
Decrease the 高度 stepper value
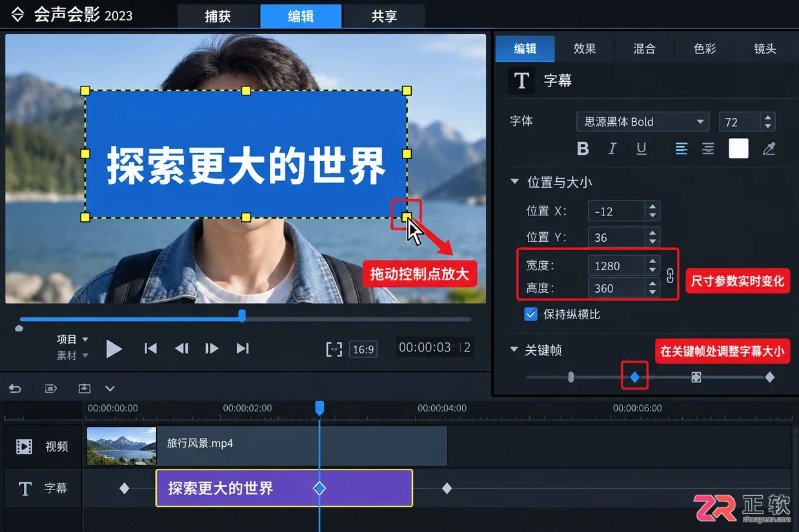click(x=652, y=293)
